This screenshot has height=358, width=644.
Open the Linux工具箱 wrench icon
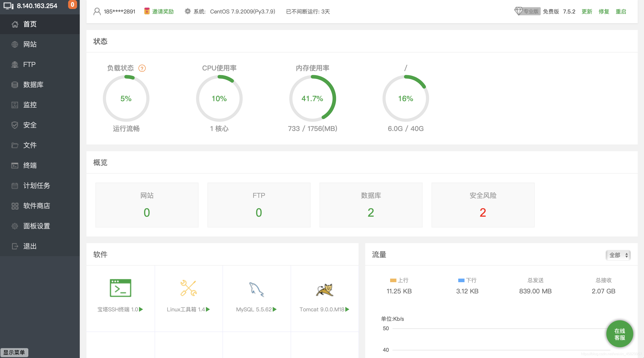click(189, 288)
